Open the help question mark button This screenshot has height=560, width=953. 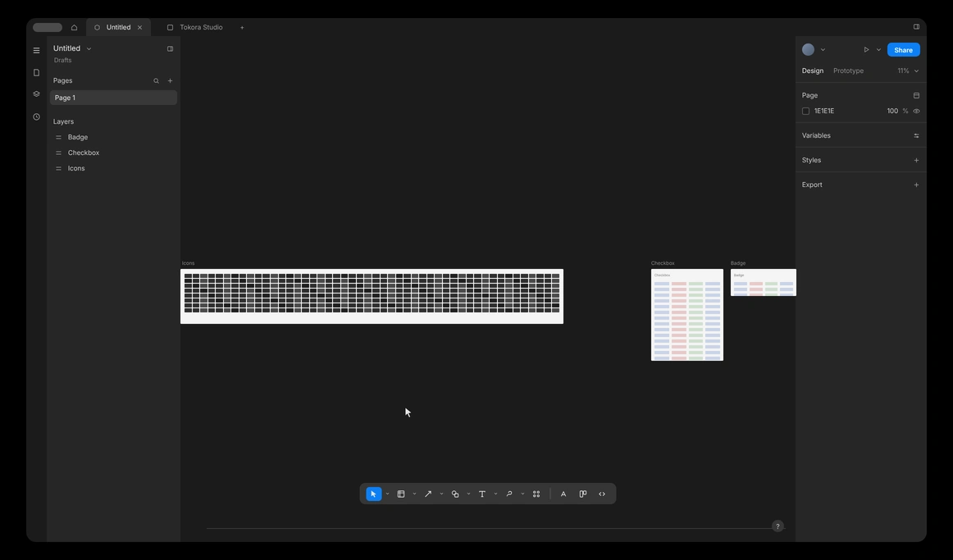[777, 526]
